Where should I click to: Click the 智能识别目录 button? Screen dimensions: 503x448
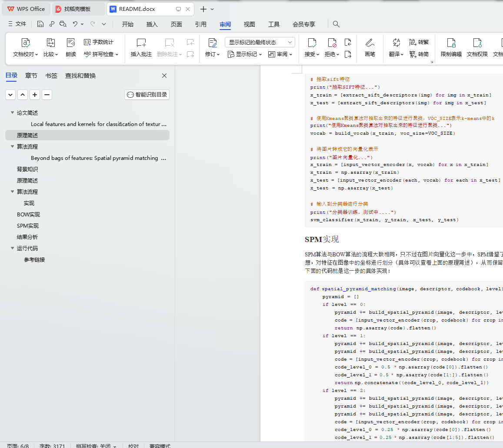(x=147, y=95)
